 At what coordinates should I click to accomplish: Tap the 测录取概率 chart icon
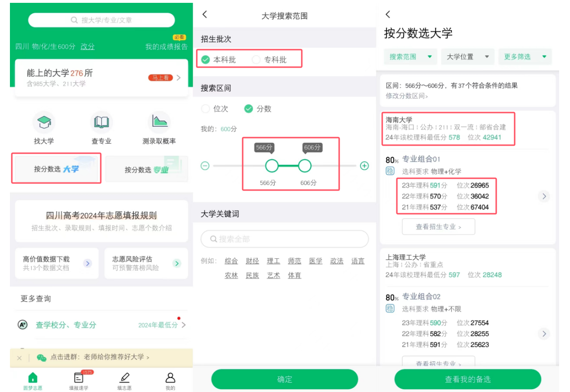point(159,122)
